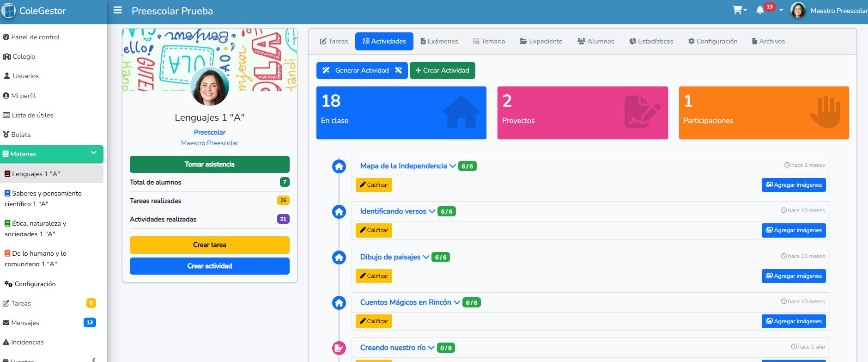Click the Maestro Preescolar avatar in header
This screenshot has height=362, width=868.
798,10
